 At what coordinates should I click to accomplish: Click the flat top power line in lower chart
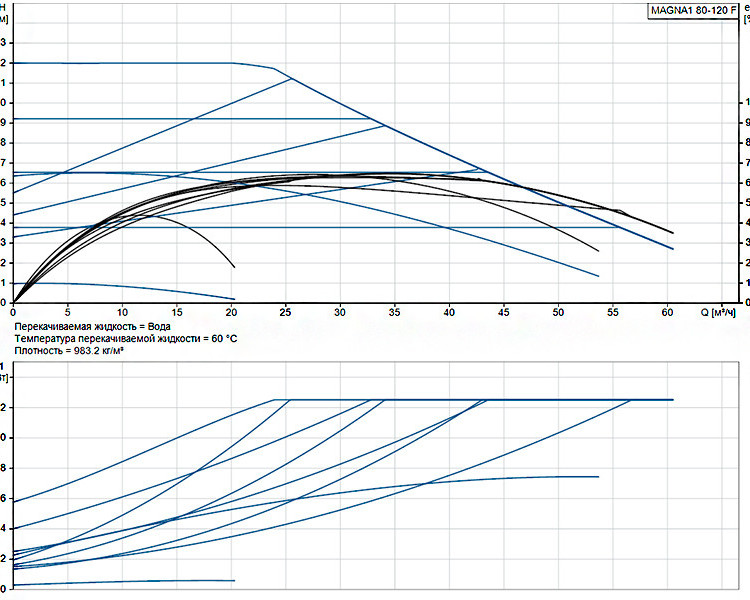[x=474, y=400]
